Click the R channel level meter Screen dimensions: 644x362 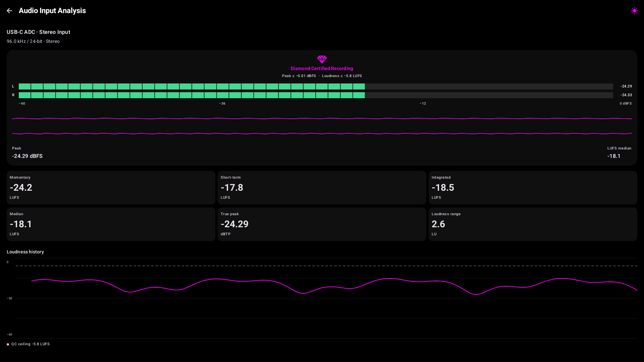[x=316, y=95]
